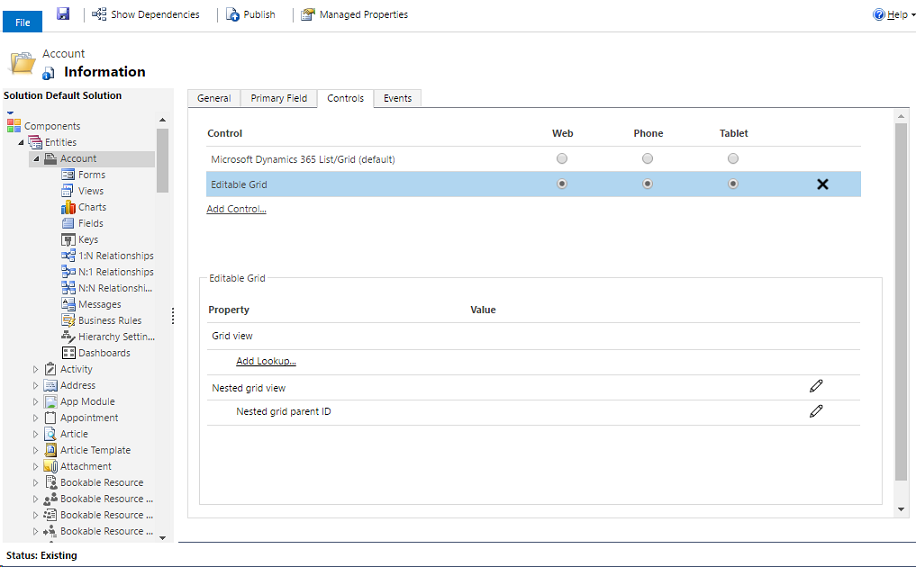Click solution tree scroll-up arrow

pos(162,120)
